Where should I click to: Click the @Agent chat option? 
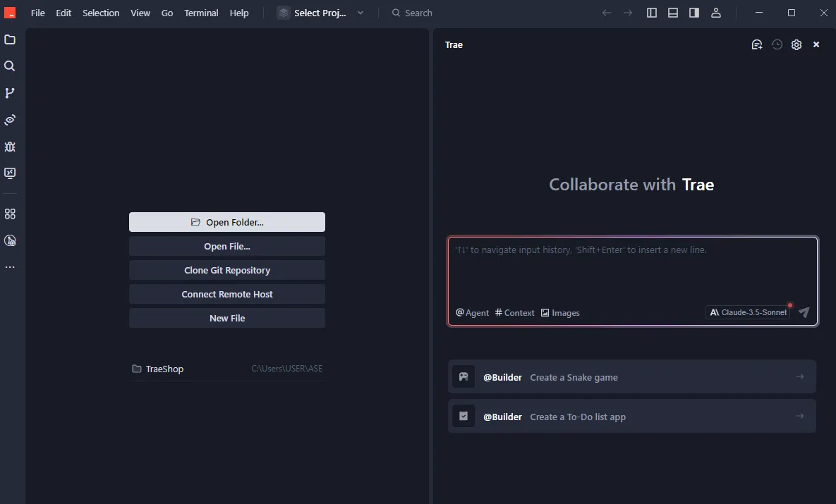[x=473, y=313]
